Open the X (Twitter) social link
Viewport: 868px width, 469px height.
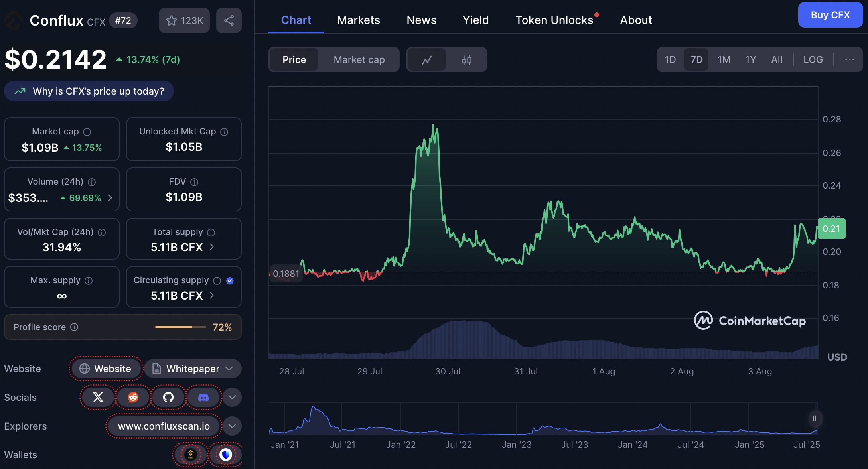[x=98, y=397]
